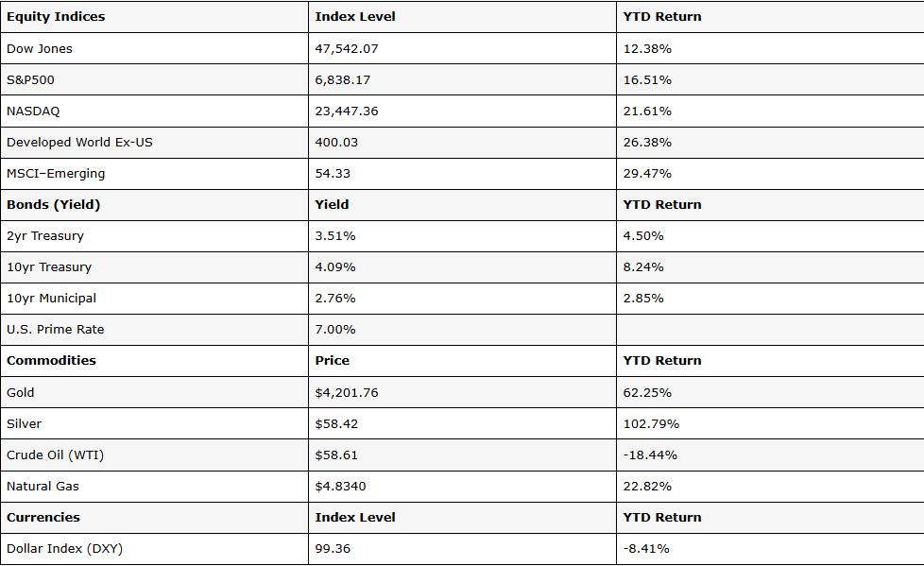Select the NASDAQ YTD return 21.61%
Viewport: 924px width, 566px height.
click(647, 111)
